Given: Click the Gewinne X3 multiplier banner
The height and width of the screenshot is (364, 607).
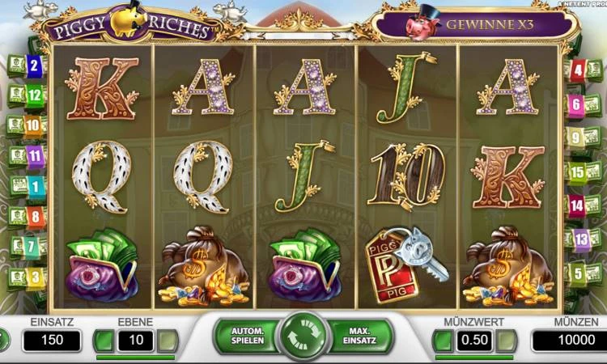Looking at the screenshot, I should click(474, 25).
